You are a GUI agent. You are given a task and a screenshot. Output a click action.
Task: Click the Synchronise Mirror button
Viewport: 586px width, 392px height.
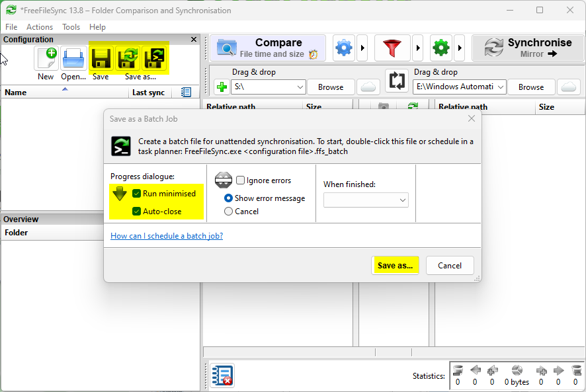tap(528, 48)
